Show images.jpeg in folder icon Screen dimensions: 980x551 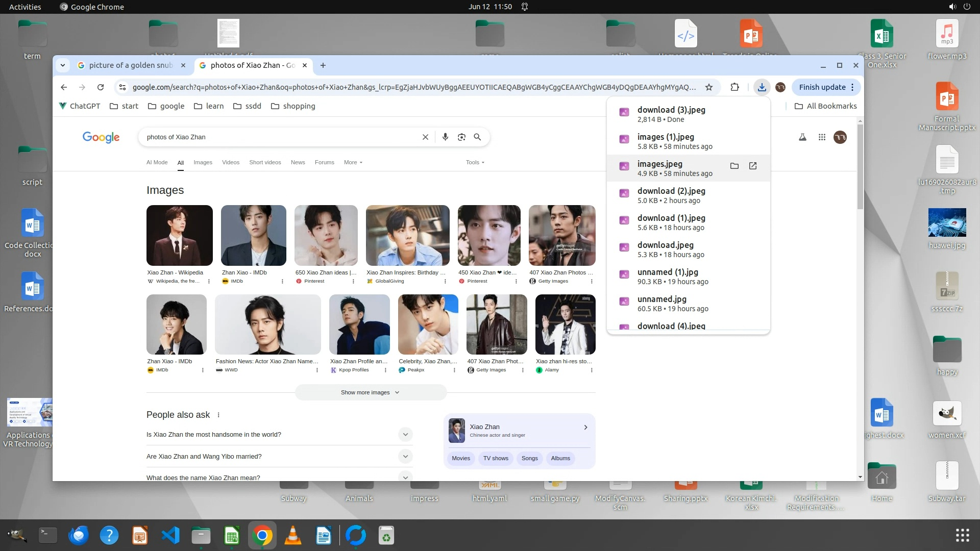coord(734,166)
